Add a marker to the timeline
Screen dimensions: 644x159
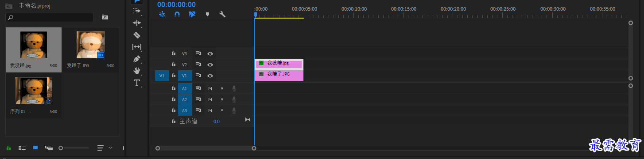click(207, 14)
